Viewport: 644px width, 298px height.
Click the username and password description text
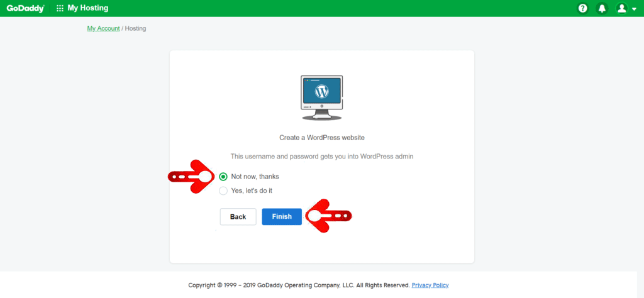(322, 157)
